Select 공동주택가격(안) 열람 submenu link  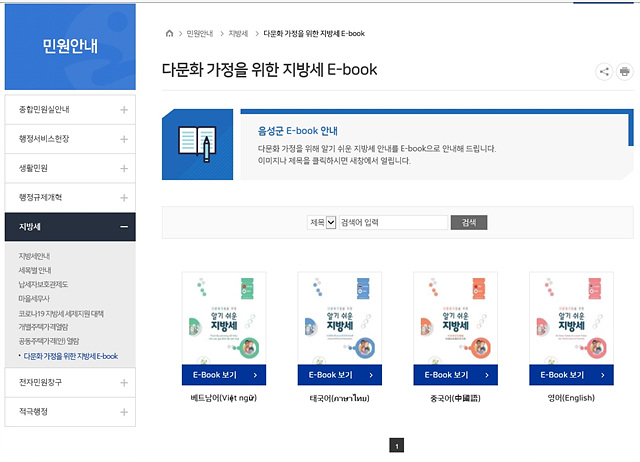pos(49,341)
